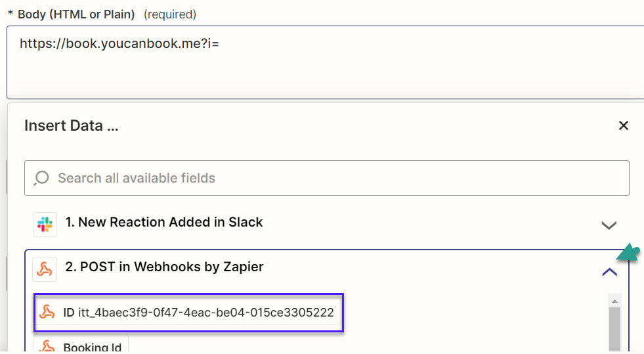
Task: Collapse the Webhooks step chevron
Action: [609, 272]
